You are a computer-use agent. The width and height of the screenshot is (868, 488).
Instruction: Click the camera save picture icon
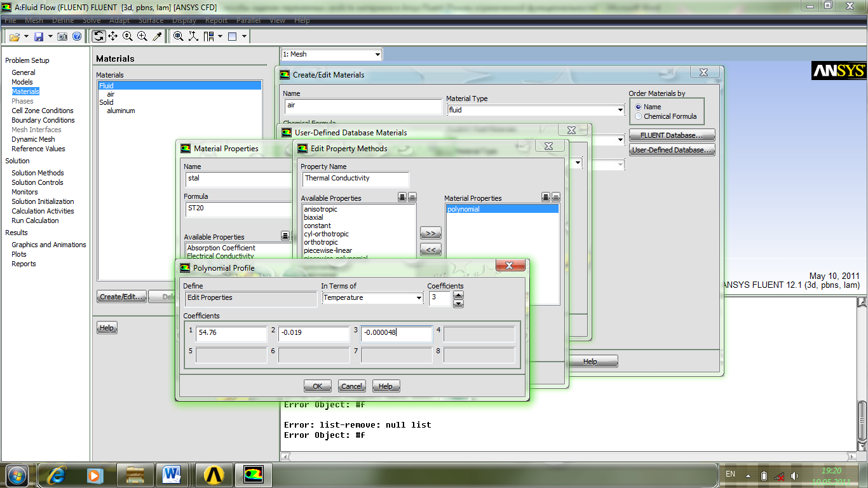63,37
